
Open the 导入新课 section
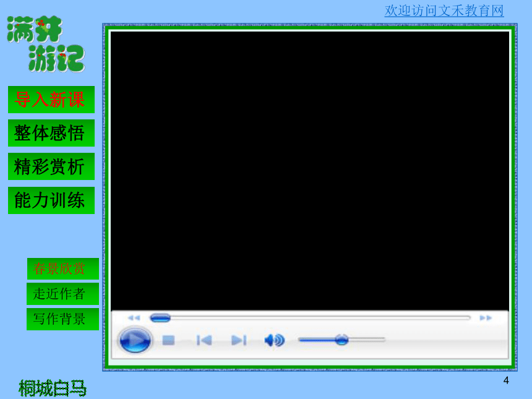(x=51, y=100)
